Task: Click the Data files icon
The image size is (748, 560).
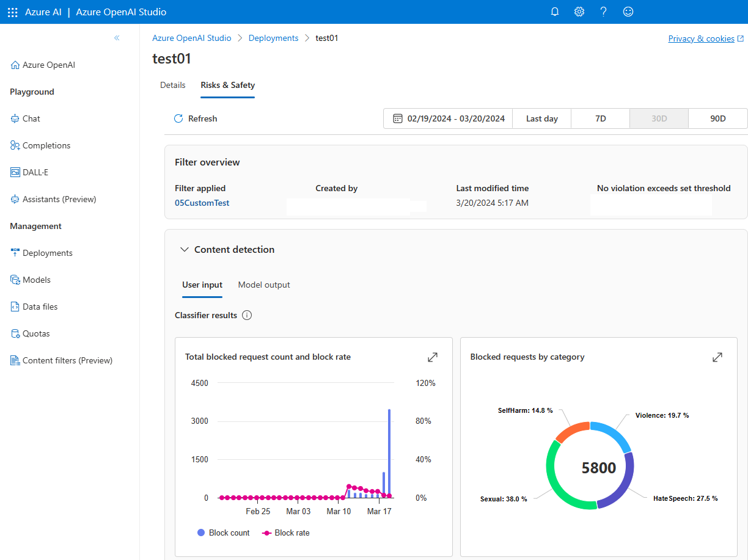Action: (x=15, y=307)
